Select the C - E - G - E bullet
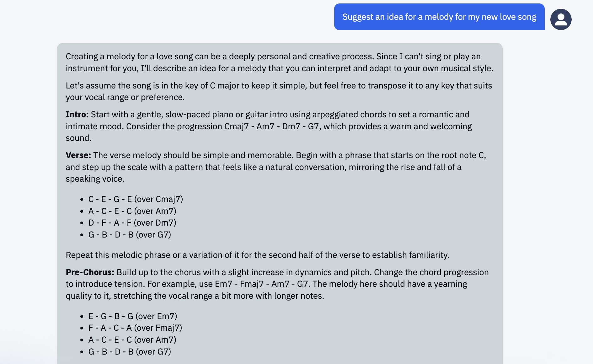The width and height of the screenshot is (593, 364). [136, 199]
